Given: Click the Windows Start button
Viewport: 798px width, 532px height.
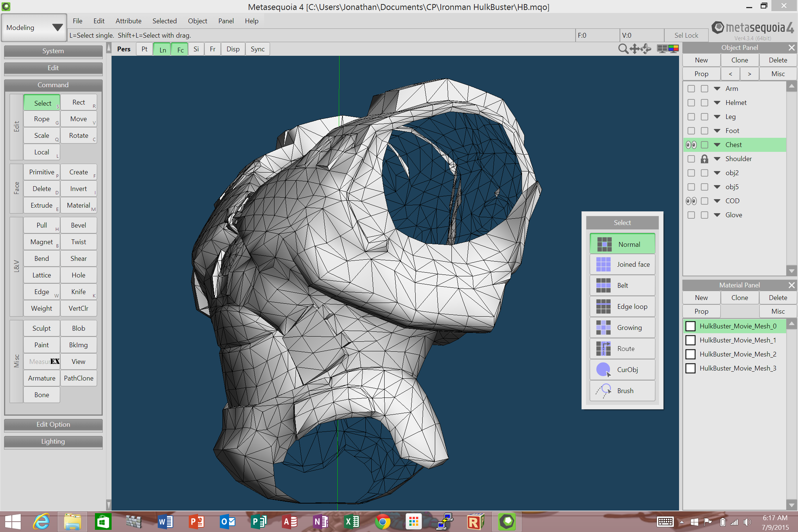Looking at the screenshot, I should (13, 522).
